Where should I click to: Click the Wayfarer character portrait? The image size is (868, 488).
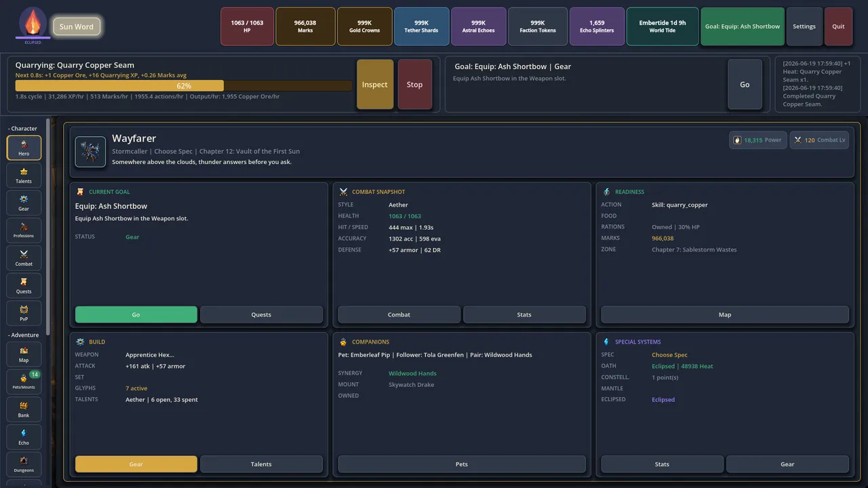90,152
